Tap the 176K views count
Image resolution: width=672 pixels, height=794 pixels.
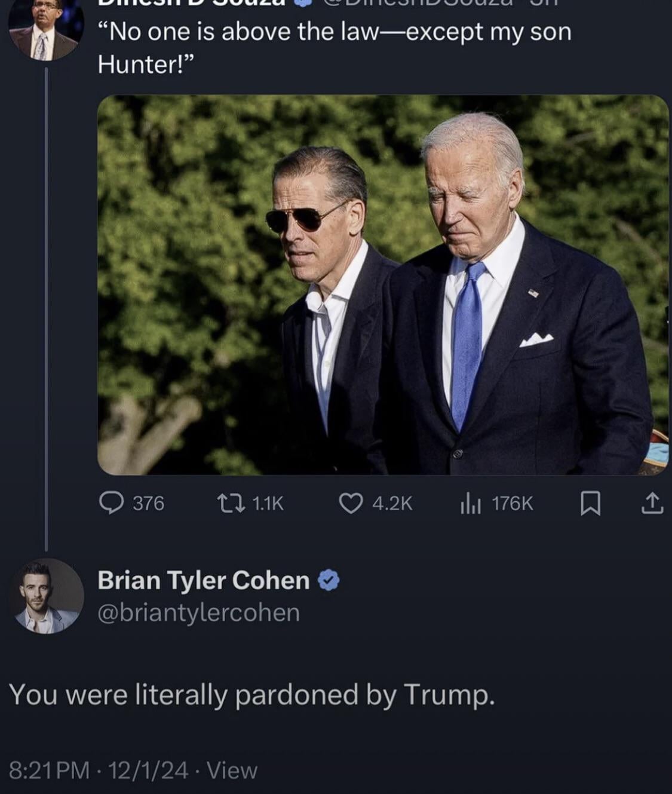[512, 503]
